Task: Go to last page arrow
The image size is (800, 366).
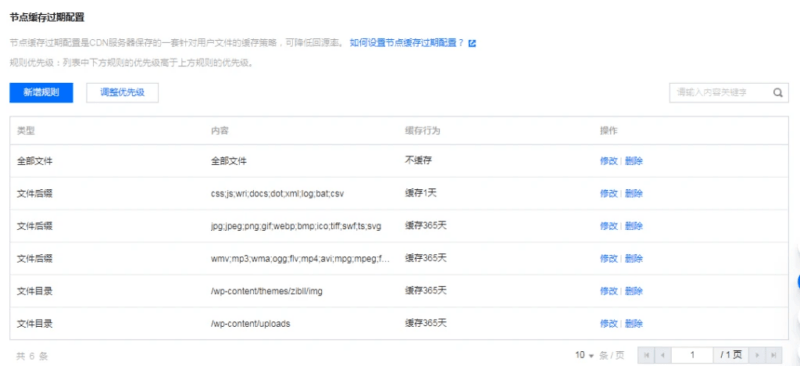Action: click(x=773, y=355)
